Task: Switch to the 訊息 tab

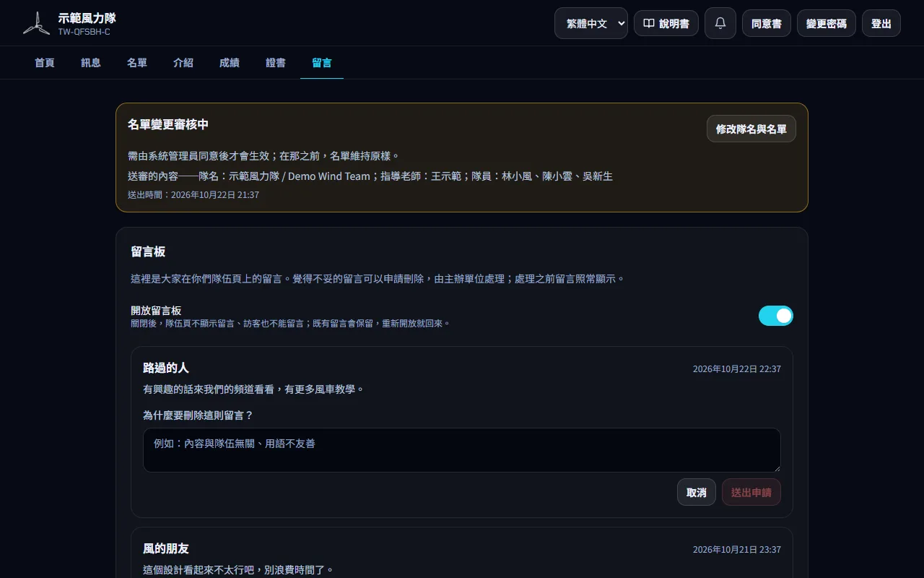Action: pos(91,63)
